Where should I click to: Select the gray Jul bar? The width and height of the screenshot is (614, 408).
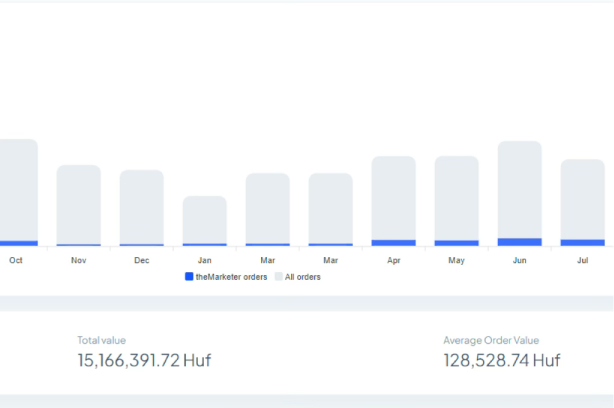pyautogui.click(x=582, y=199)
